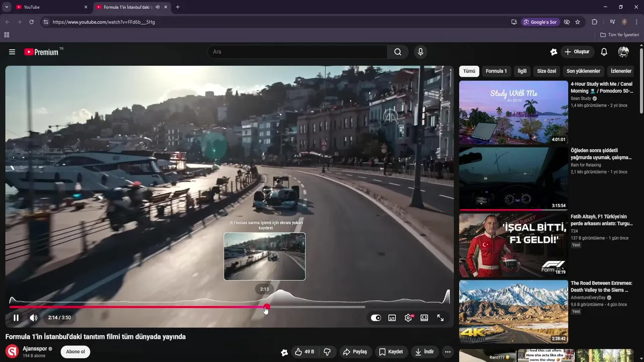Like the video with thumbs up
This screenshot has width=644, height=362.
(x=304, y=352)
